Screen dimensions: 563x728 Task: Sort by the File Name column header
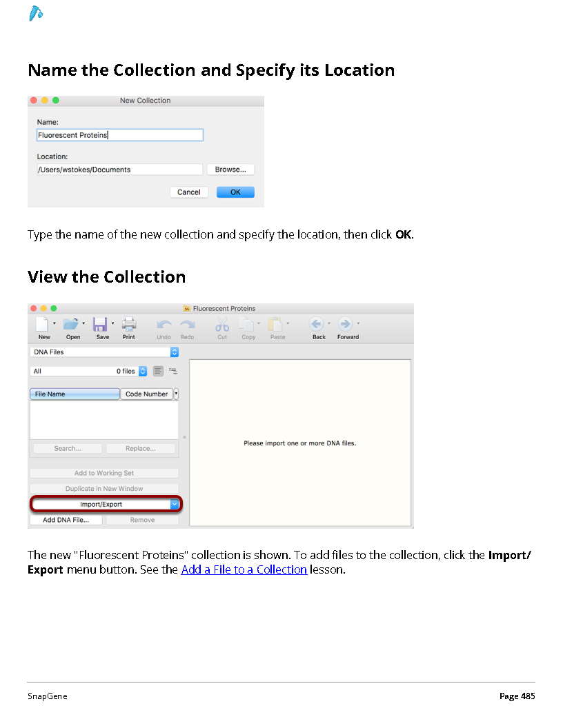click(x=75, y=394)
